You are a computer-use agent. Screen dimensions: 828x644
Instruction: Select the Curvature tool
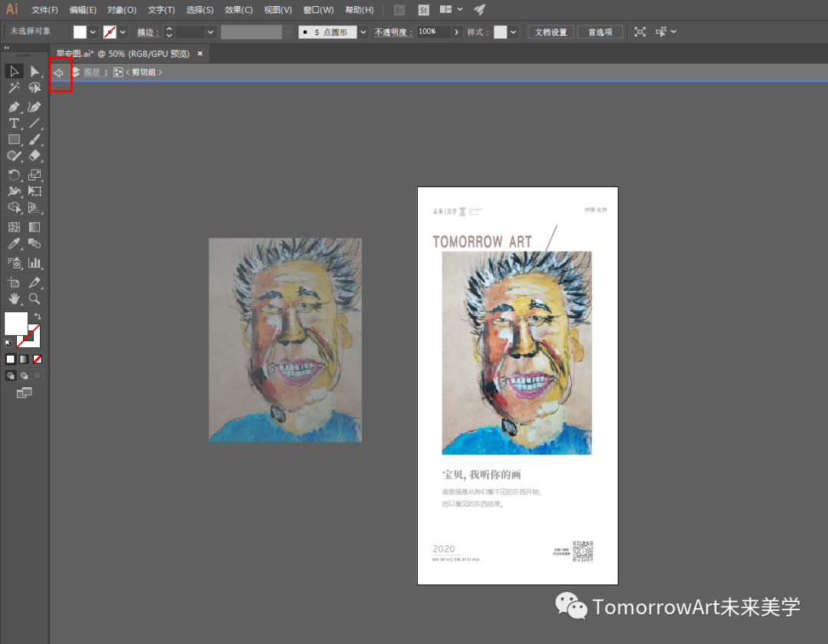point(34,107)
